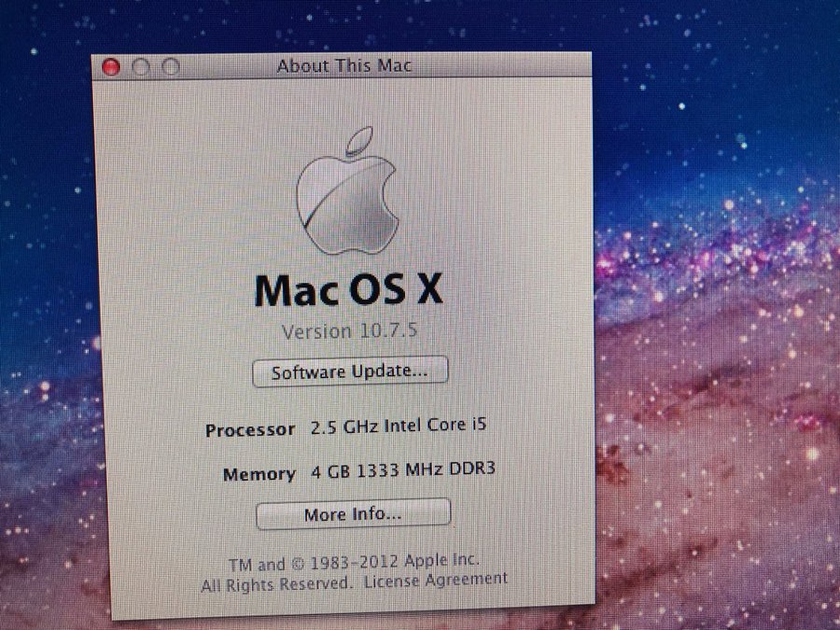Select the Processor label
840x630 pixels.
250,430
